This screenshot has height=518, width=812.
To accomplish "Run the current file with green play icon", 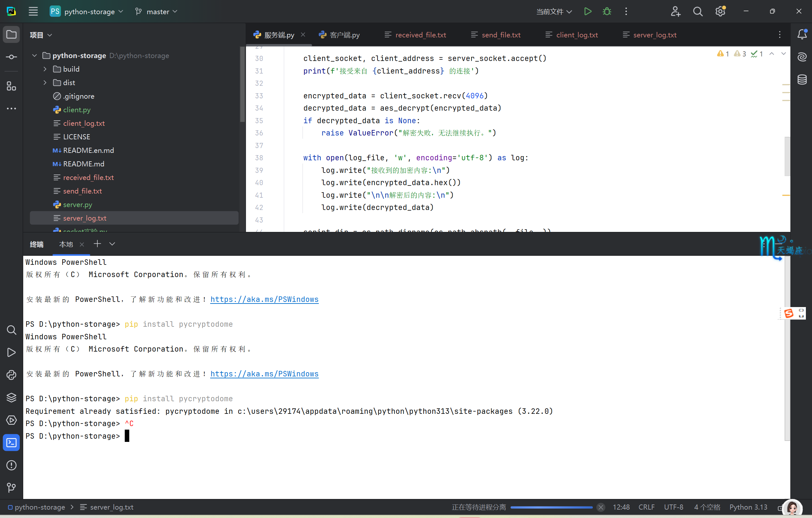I will click(x=587, y=12).
